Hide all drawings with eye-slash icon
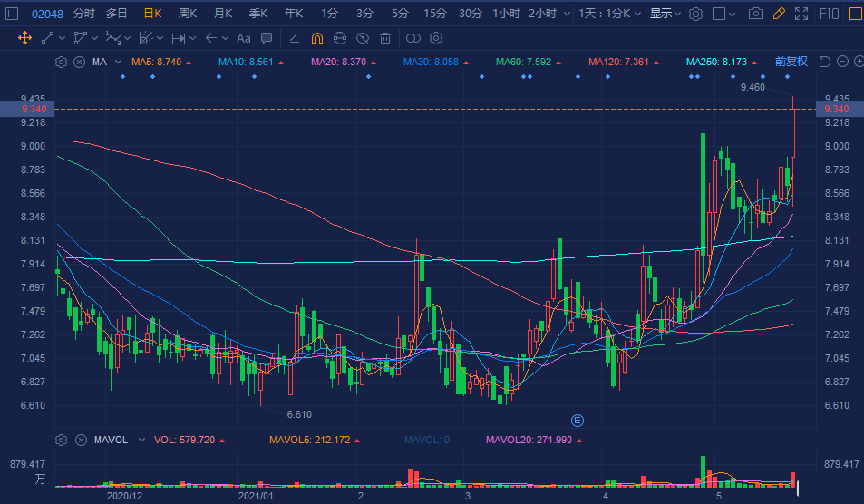The width and height of the screenshot is (864, 504). pyautogui.click(x=362, y=38)
